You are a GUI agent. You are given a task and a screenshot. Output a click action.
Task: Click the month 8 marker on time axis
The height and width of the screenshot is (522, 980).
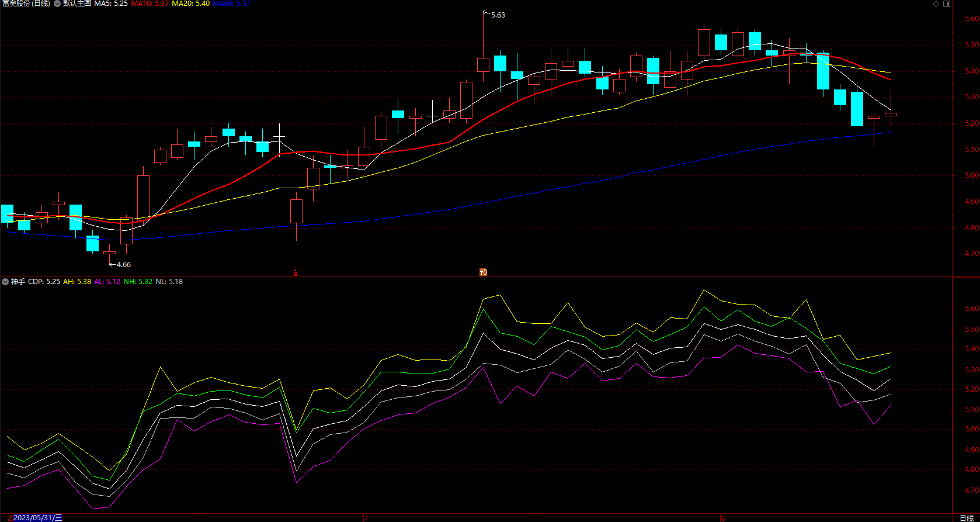tap(722, 518)
